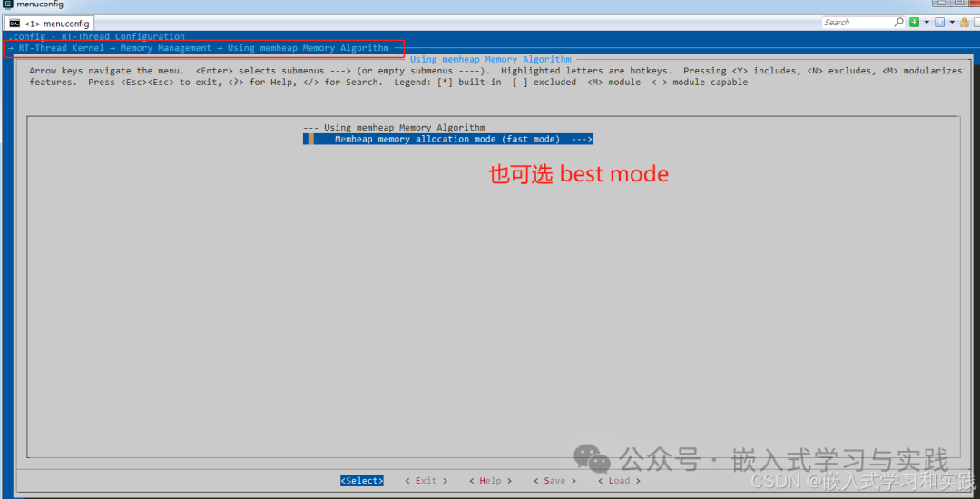
Task: Click the '--- Using memheap Memory Algorithm' header line
Action: click(394, 128)
